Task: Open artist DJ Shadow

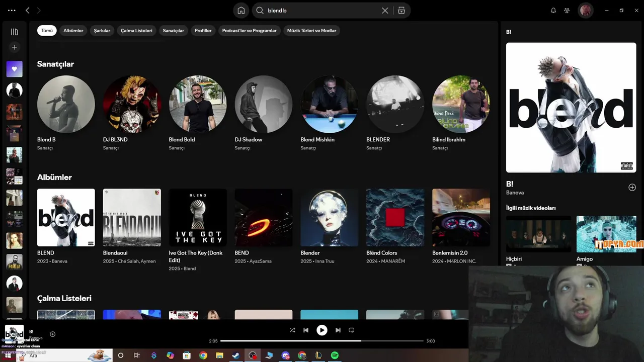Action: (264, 104)
